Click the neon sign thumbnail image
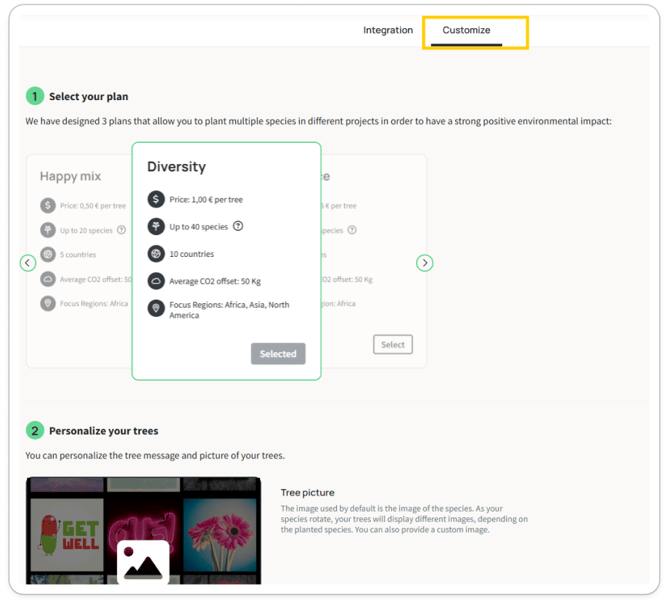670x600 pixels. (143, 526)
